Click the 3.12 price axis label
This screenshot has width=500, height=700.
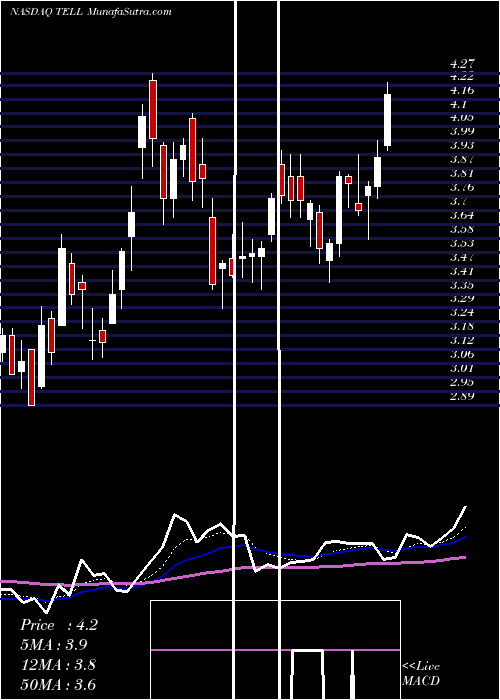(x=462, y=341)
